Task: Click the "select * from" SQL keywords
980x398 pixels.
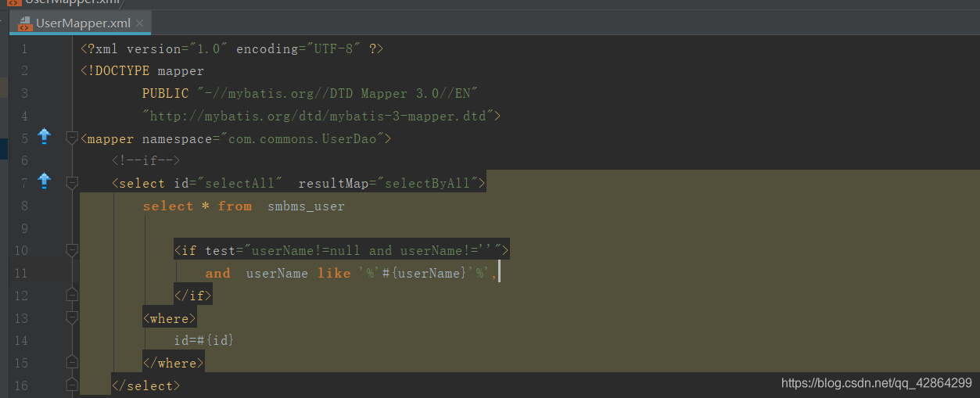Action: (197, 206)
